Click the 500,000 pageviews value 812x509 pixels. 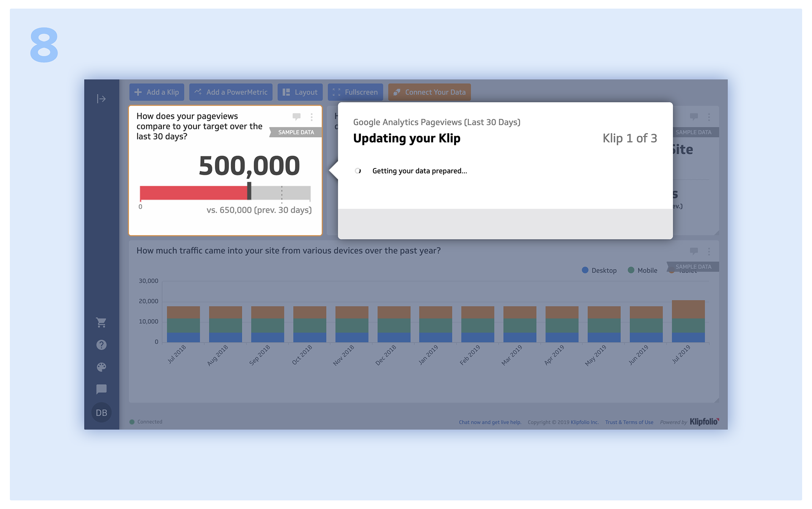(249, 166)
